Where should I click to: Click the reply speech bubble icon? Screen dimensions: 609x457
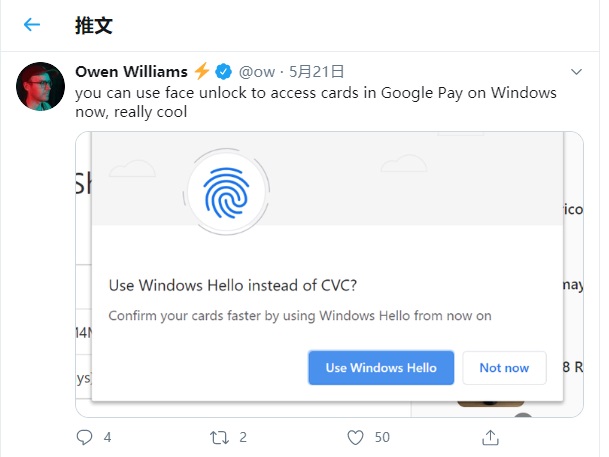pos(85,437)
